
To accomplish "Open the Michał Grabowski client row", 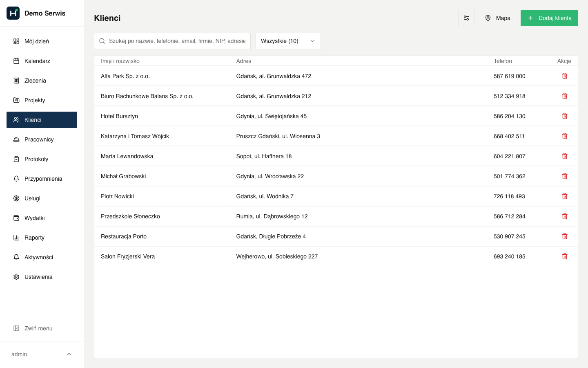I will coord(336,176).
